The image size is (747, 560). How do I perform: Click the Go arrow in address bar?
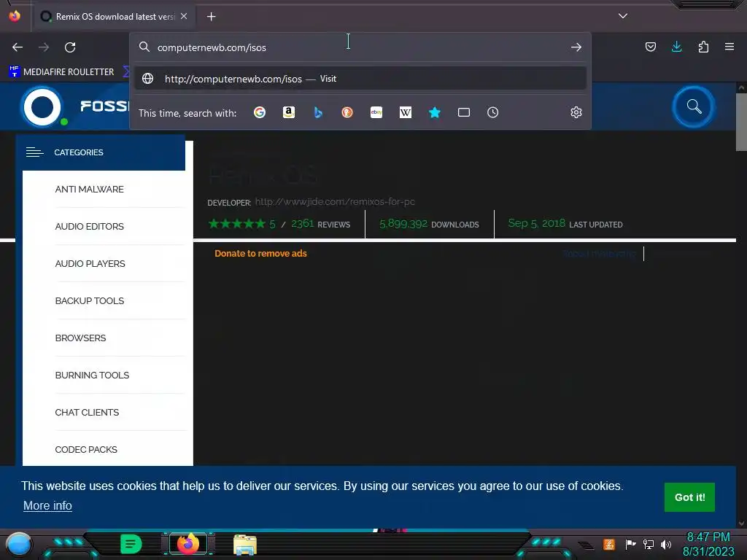tap(576, 47)
